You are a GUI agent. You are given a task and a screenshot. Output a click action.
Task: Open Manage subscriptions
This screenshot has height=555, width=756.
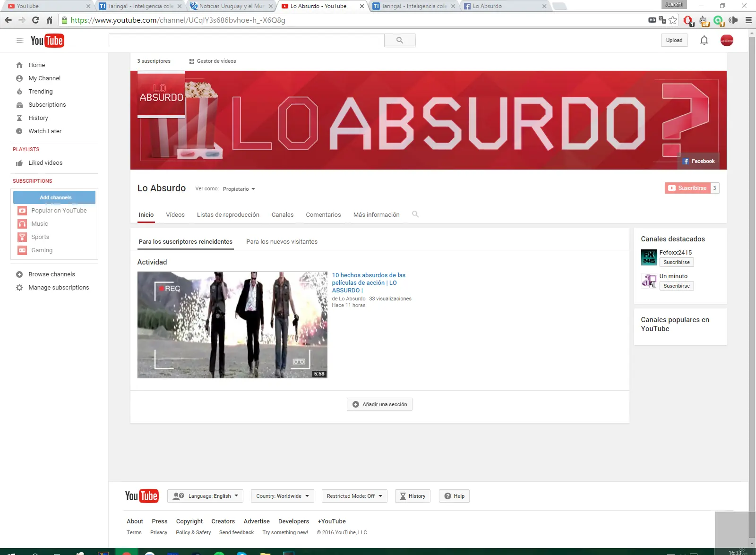[59, 288]
